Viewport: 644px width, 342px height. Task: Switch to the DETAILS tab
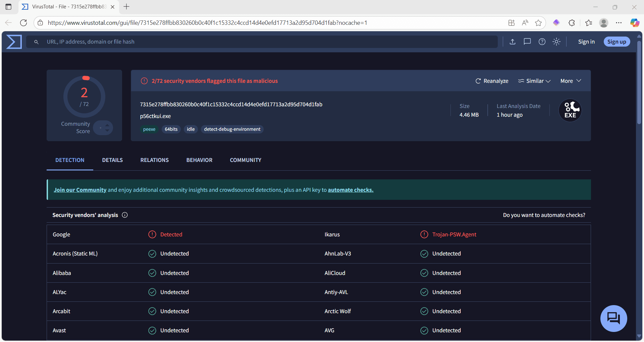(112, 160)
